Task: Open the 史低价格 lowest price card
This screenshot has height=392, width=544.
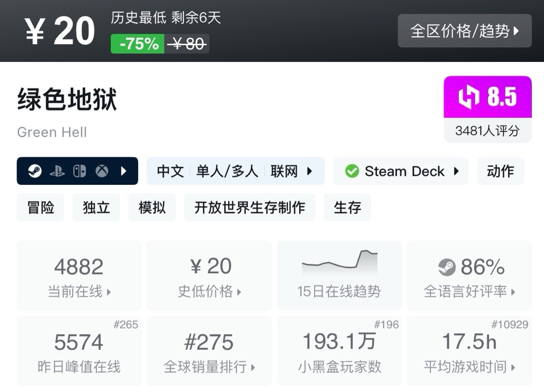Action: (x=209, y=275)
